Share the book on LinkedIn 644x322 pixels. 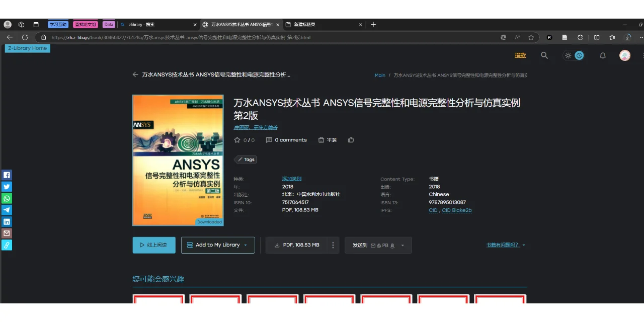7,221
